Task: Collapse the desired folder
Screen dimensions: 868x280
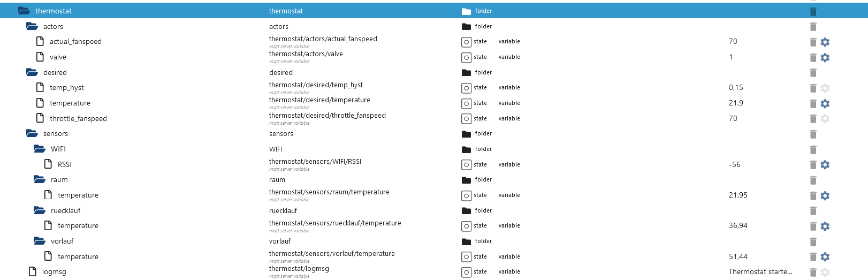Action: (x=32, y=72)
